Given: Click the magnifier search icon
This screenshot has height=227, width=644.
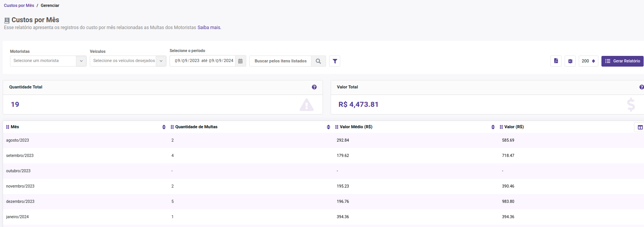Looking at the screenshot, I should pyautogui.click(x=318, y=61).
